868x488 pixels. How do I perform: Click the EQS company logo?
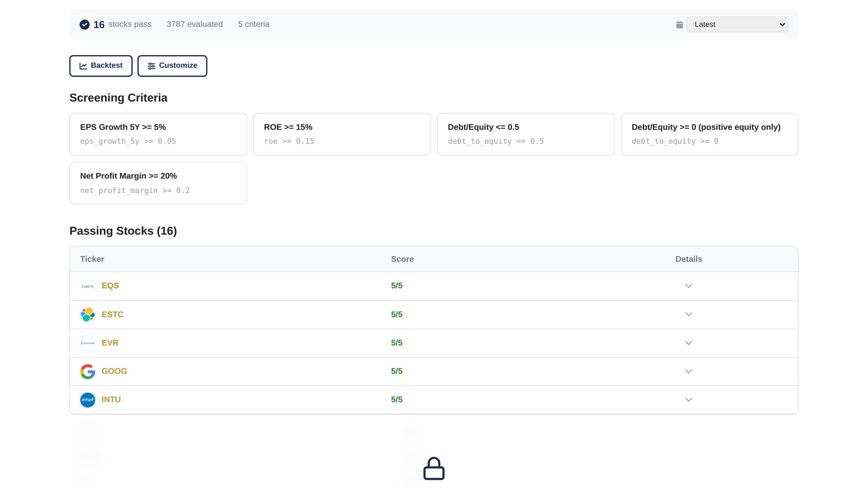88,286
